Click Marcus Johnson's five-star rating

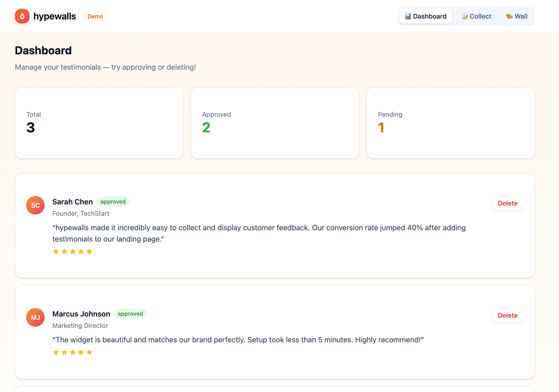pos(73,353)
